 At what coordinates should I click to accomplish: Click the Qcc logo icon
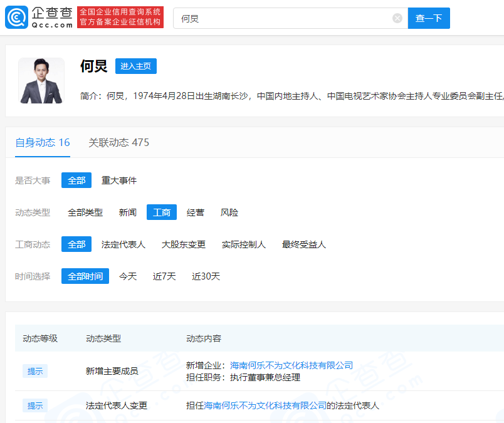pos(16,18)
